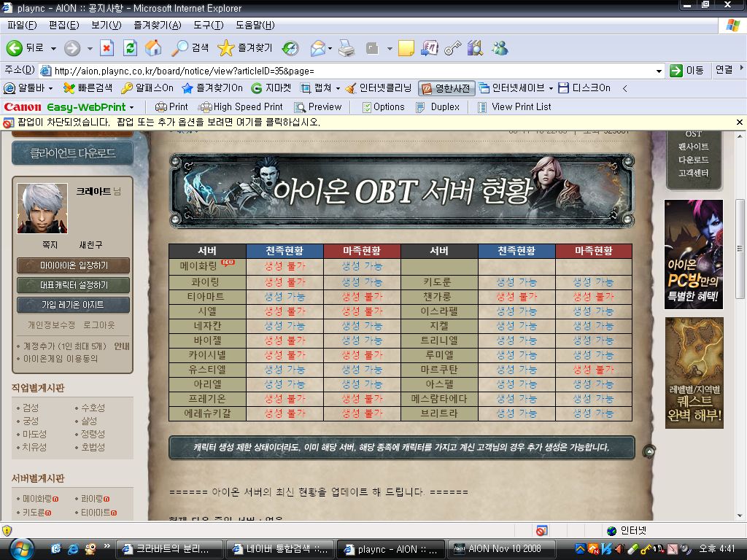
Task: Expand the Forward button history dropdown
Action: click(x=90, y=48)
